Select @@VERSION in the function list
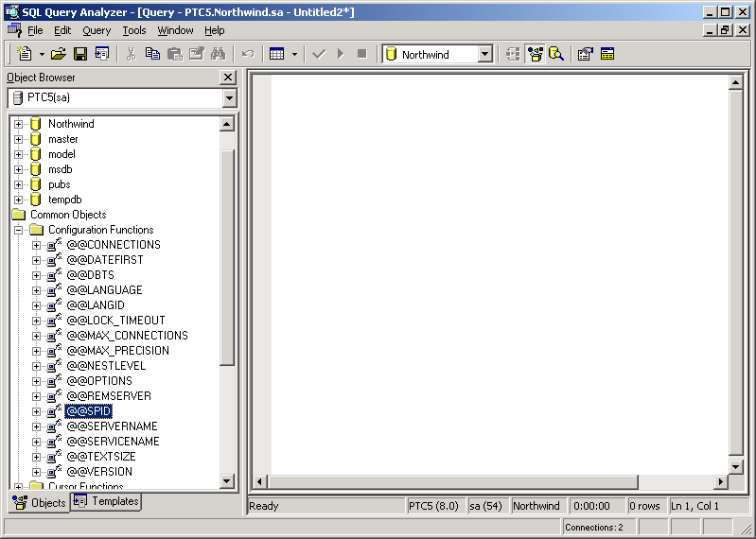 (x=99, y=472)
